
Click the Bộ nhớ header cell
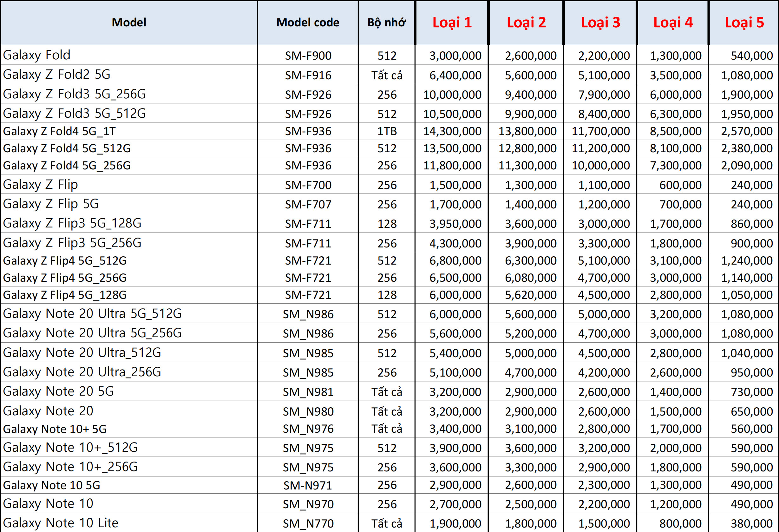click(x=386, y=23)
